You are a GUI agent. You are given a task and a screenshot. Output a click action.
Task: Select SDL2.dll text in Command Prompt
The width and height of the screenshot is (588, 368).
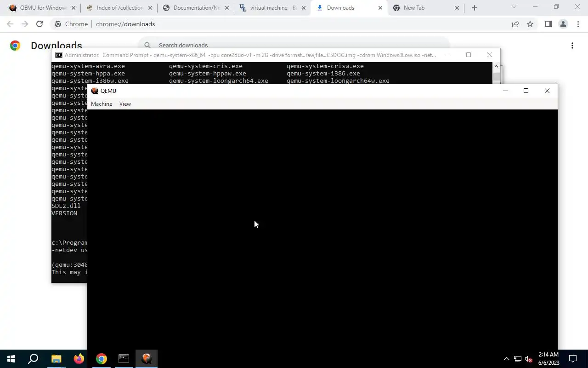click(66, 206)
